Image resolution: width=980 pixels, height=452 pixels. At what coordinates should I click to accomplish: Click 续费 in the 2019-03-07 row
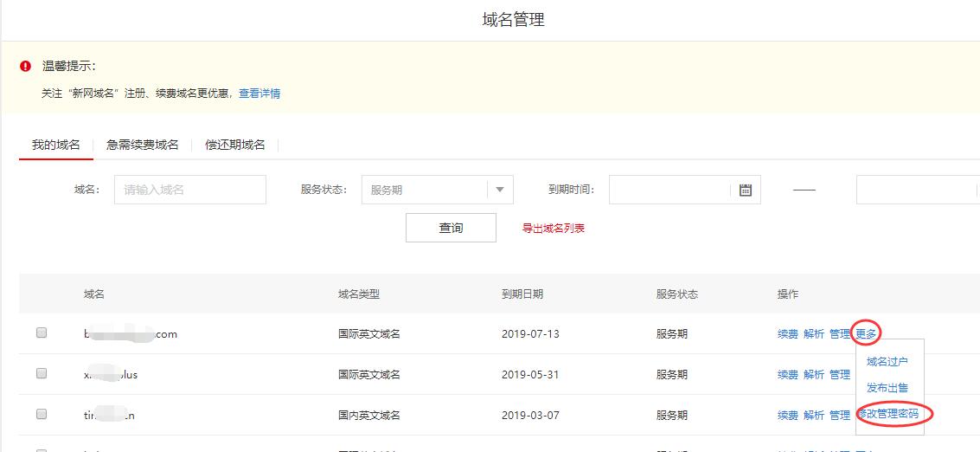coord(787,415)
